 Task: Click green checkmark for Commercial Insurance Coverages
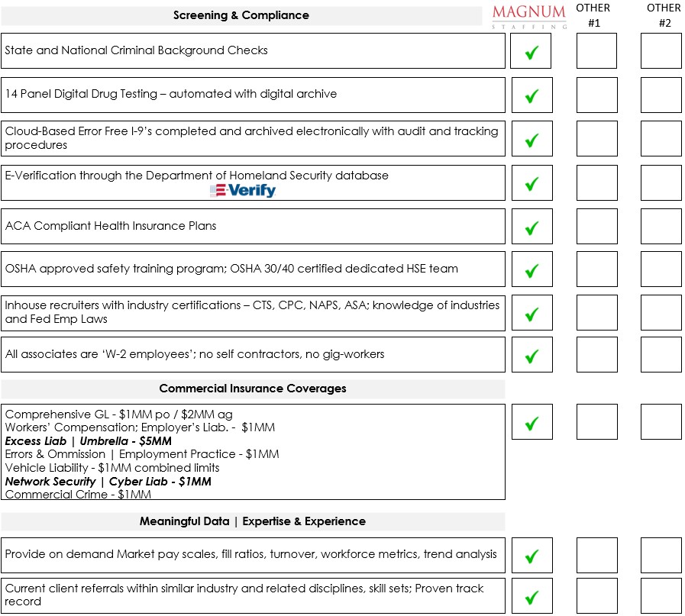coord(532,423)
